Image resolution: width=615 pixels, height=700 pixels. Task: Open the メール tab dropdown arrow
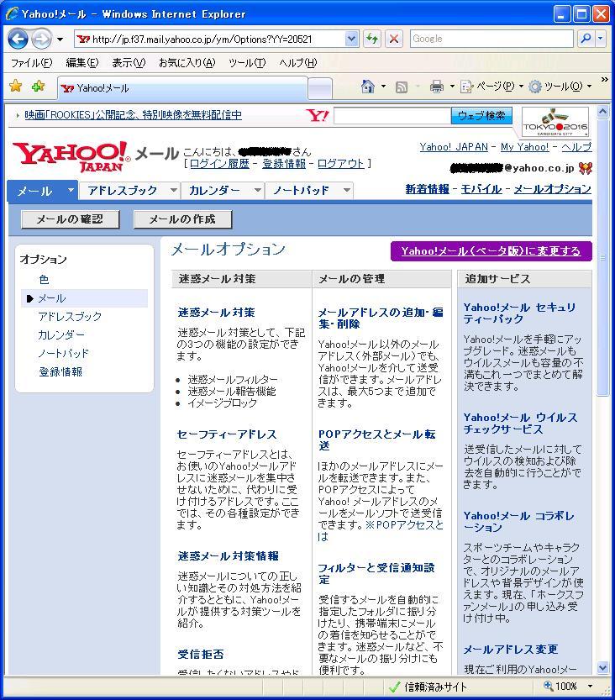[71, 190]
